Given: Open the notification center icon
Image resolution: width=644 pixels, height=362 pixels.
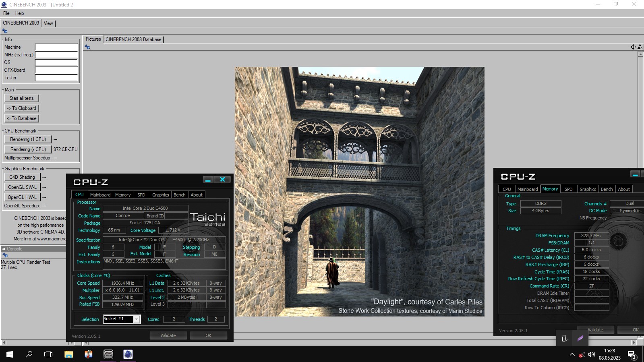Looking at the screenshot, I should click(x=632, y=355).
